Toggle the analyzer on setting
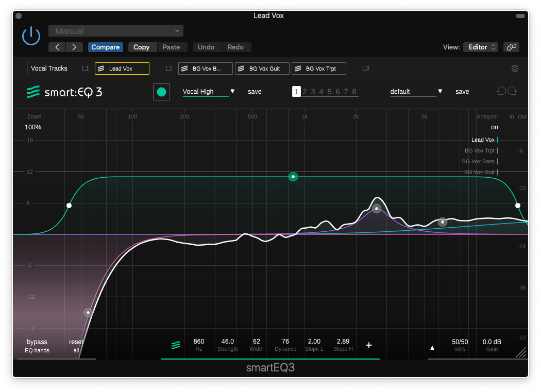541x392 pixels. click(x=495, y=127)
